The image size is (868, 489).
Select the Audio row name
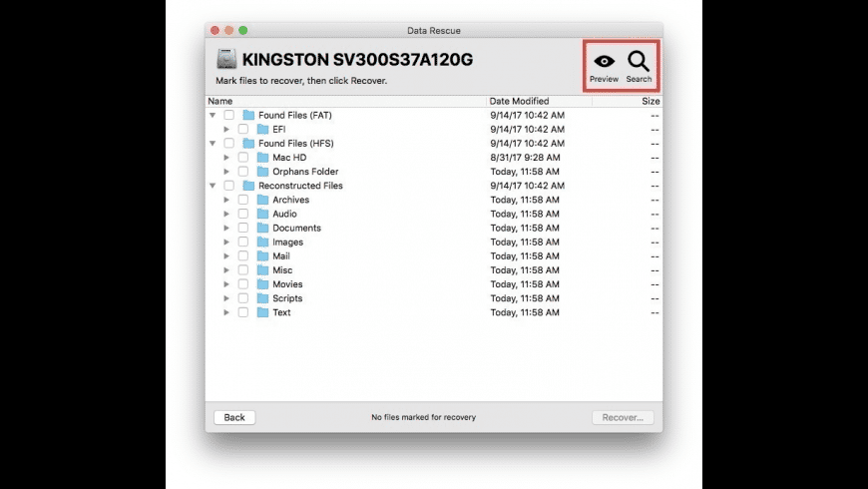click(284, 214)
